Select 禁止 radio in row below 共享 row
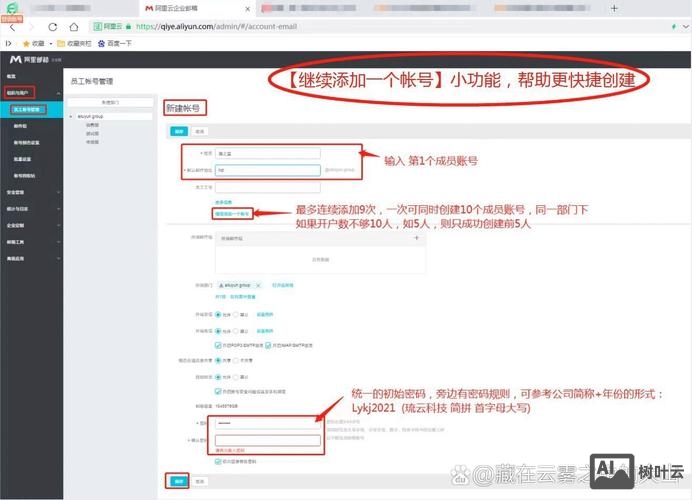This screenshot has height=500, width=692. [x=236, y=377]
